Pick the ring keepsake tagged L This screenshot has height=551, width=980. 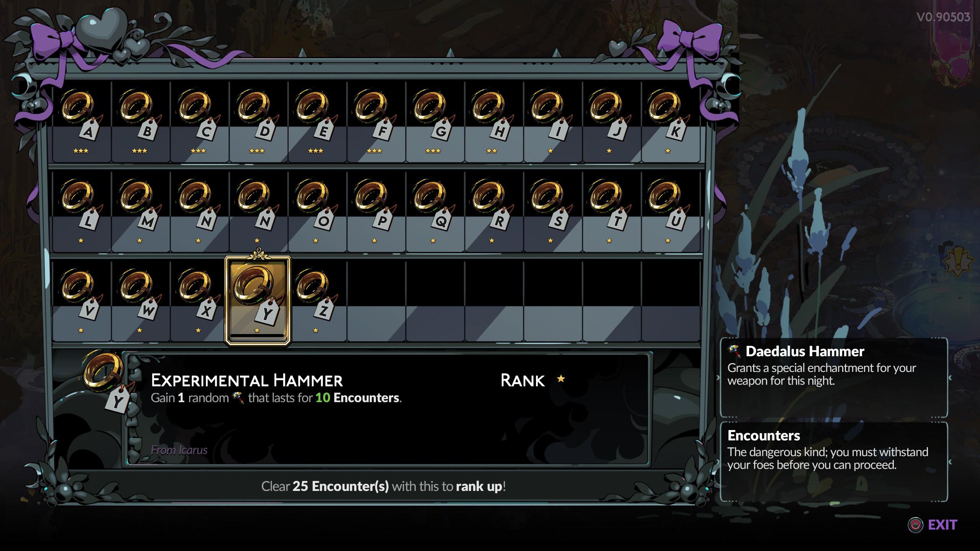81,211
